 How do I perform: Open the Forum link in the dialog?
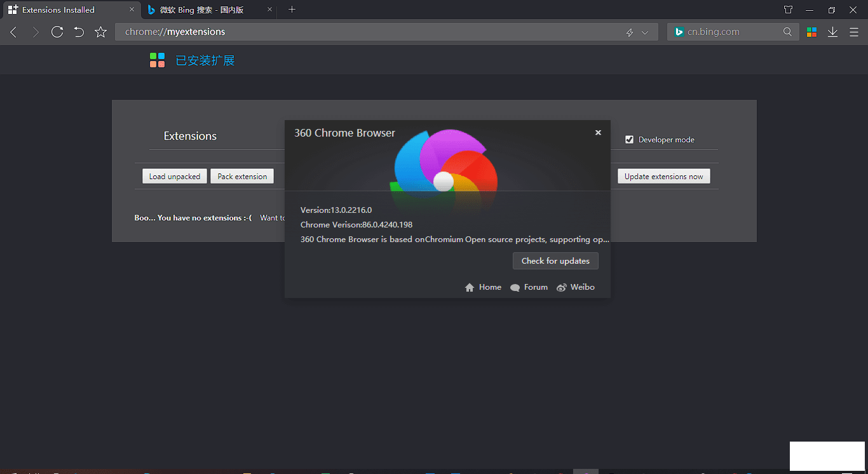pyautogui.click(x=536, y=287)
